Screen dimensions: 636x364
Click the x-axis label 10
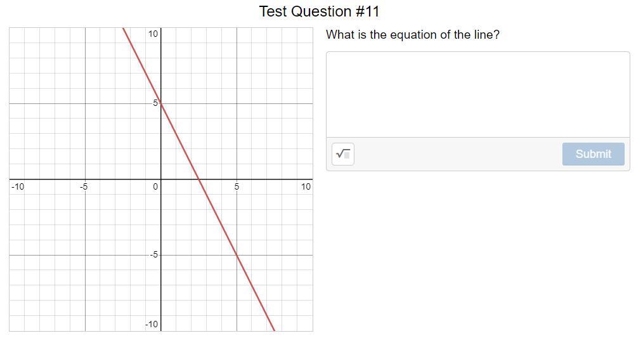(x=306, y=186)
